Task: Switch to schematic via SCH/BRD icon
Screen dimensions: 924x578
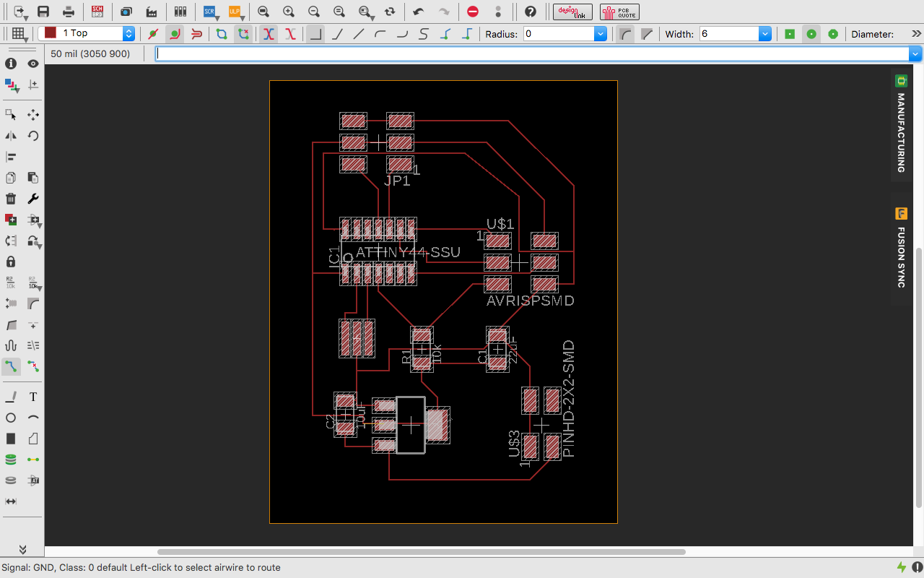Action: tap(97, 12)
